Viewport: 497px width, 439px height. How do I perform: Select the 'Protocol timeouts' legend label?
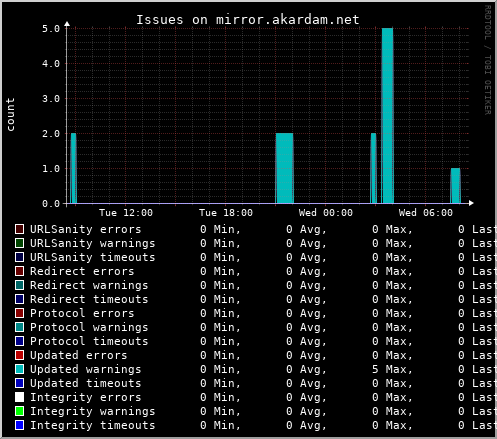89,341
